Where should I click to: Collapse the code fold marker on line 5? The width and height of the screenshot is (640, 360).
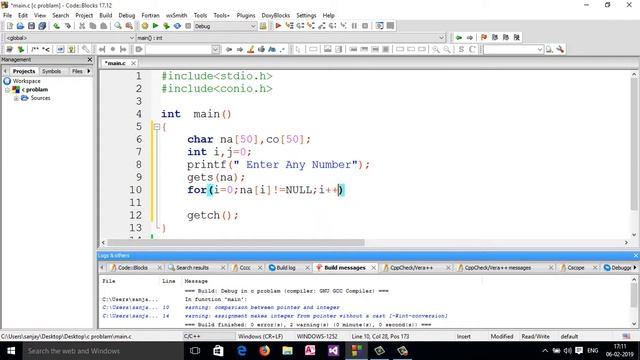(x=157, y=127)
